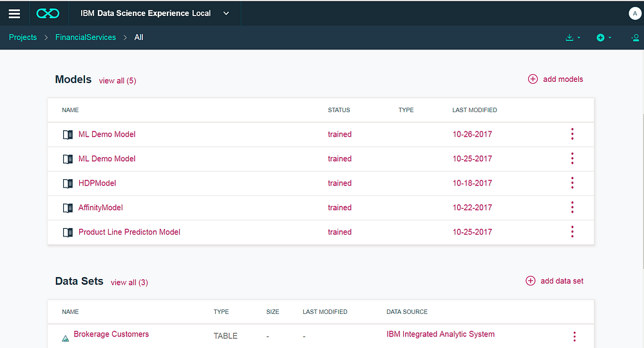Sort models by STATUS column header

click(x=339, y=110)
